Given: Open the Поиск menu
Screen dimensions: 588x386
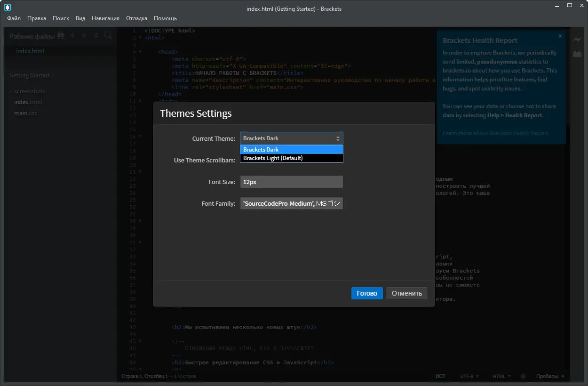Looking at the screenshot, I should coord(61,18).
